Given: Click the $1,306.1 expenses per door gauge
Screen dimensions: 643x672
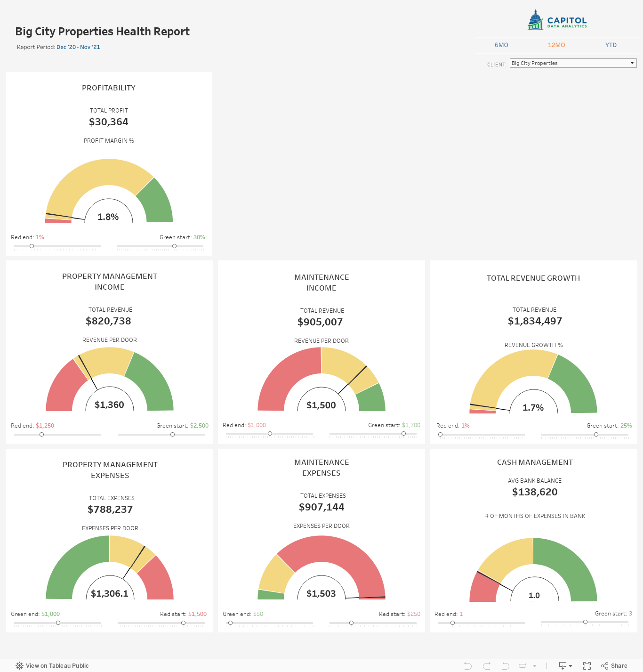Looking at the screenshot, I should (x=110, y=594).
